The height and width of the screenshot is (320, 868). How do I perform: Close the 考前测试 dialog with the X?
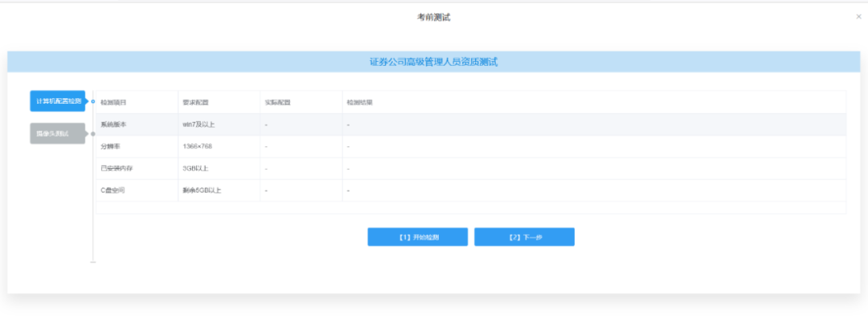858,17
